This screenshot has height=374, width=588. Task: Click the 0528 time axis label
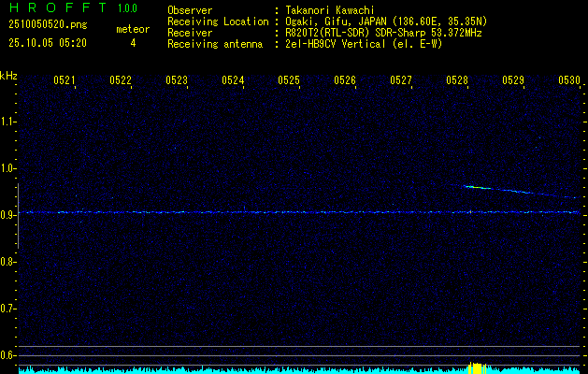point(457,79)
